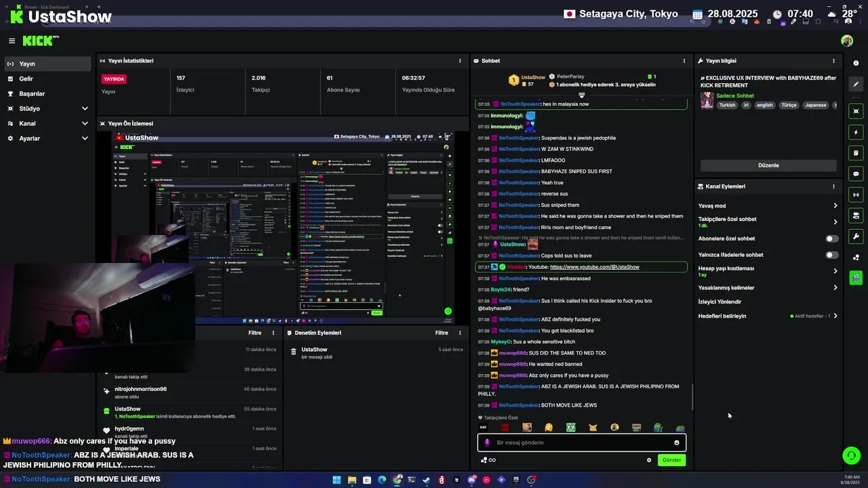Go to Başarılar in left sidebar
The width and height of the screenshot is (868, 488).
click(x=47, y=94)
